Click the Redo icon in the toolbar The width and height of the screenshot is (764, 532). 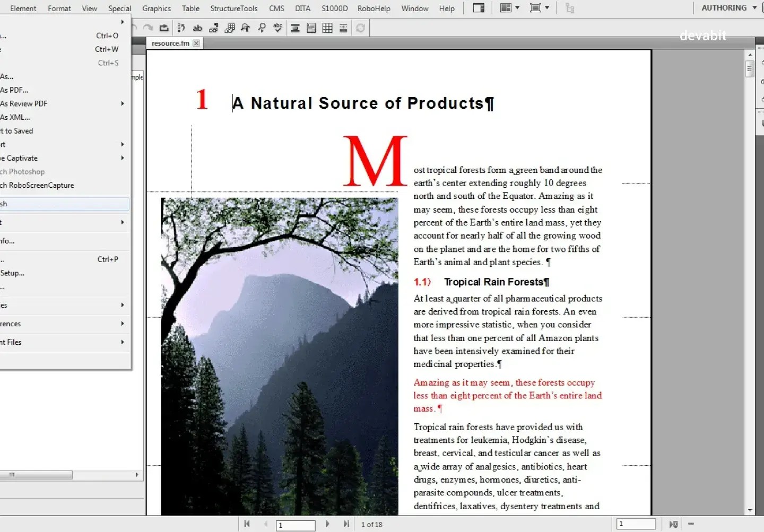tap(148, 28)
